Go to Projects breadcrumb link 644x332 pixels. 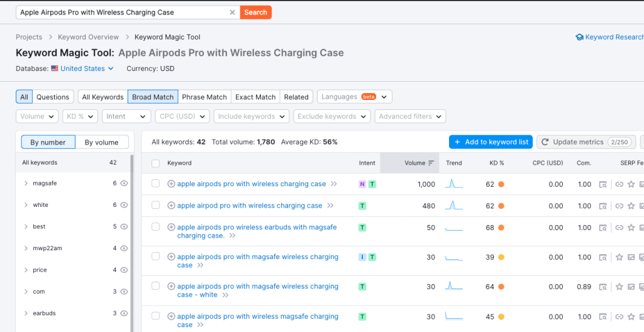click(x=29, y=37)
